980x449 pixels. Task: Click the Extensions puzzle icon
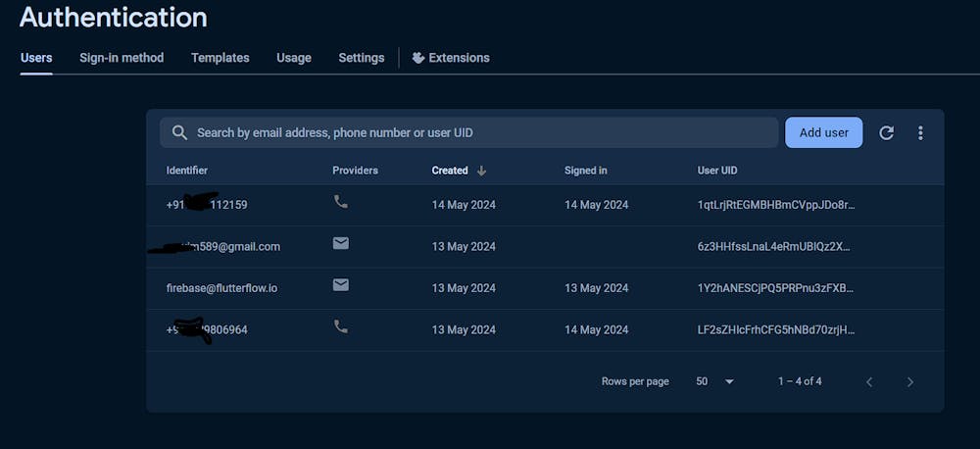(x=418, y=58)
